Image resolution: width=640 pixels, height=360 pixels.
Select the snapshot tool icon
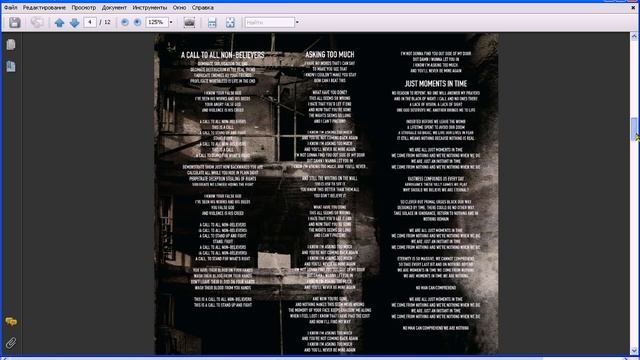click(x=189, y=22)
